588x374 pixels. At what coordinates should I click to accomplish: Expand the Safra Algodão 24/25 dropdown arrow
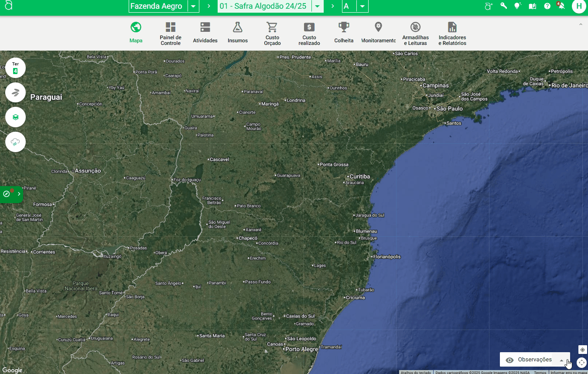tap(318, 7)
